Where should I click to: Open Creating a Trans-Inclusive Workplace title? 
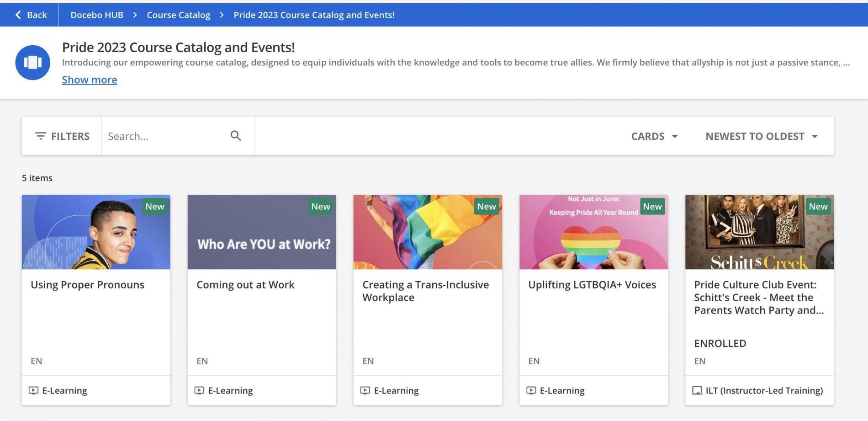point(426,291)
